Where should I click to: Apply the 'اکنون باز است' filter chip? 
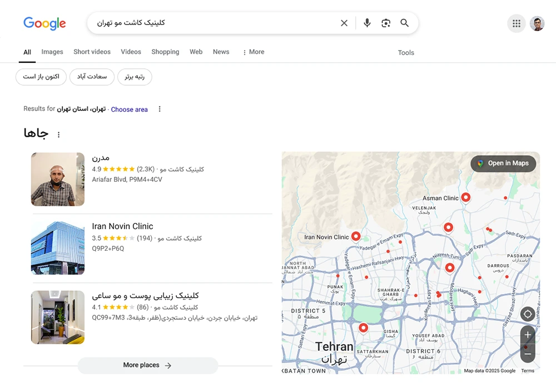[x=41, y=77]
